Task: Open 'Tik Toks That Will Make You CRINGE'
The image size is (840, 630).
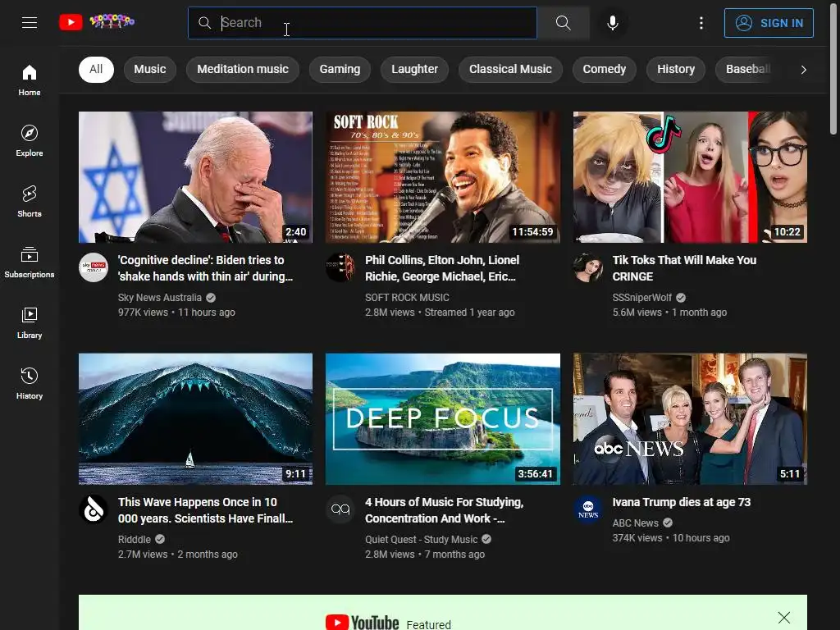Action: pos(684,268)
